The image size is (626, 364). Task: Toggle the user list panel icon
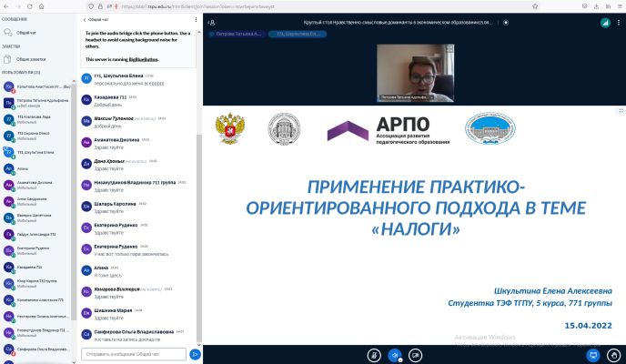pos(212,23)
